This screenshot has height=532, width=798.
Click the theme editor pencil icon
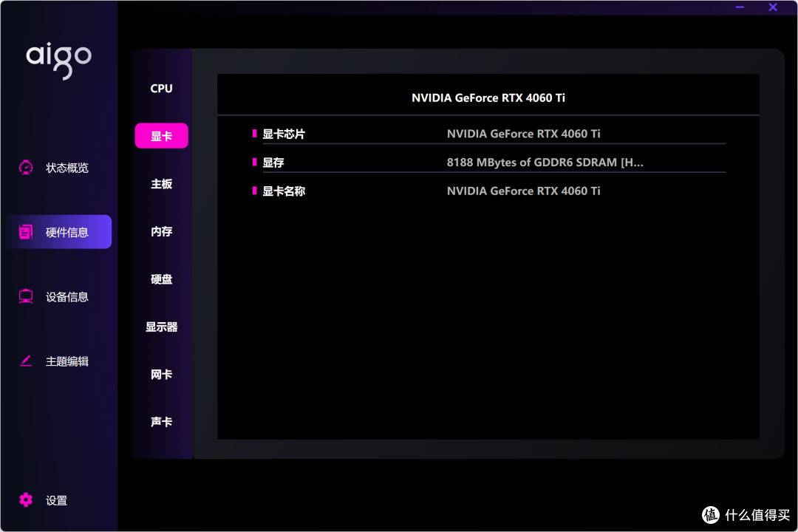[26, 361]
